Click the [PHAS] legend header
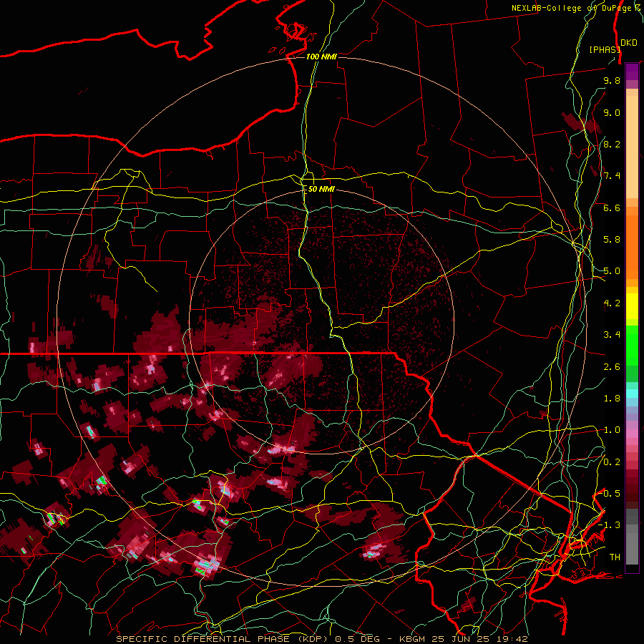This screenshot has height=644, width=644. (605, 49)
